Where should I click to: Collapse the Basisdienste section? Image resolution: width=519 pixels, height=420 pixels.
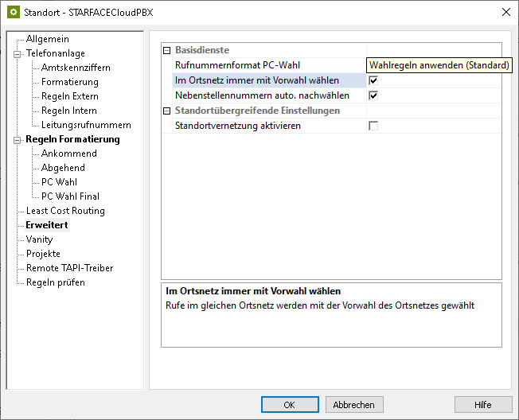[167, 50]
